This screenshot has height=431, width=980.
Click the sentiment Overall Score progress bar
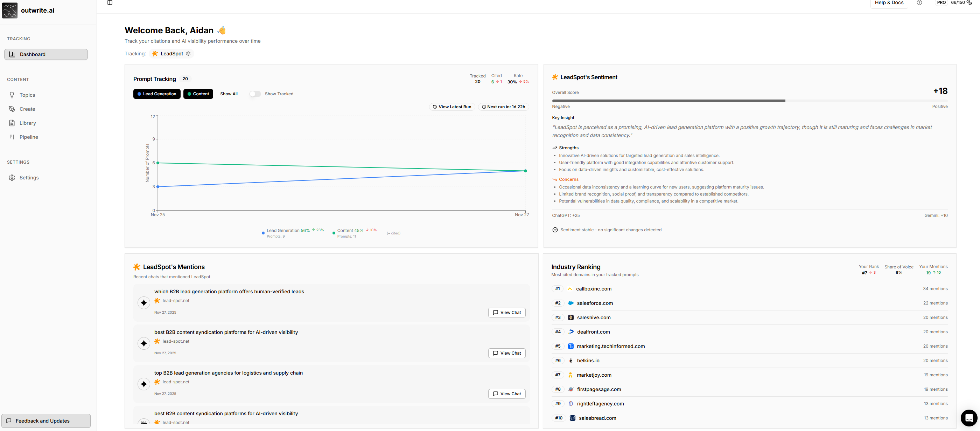pos(749,101)
